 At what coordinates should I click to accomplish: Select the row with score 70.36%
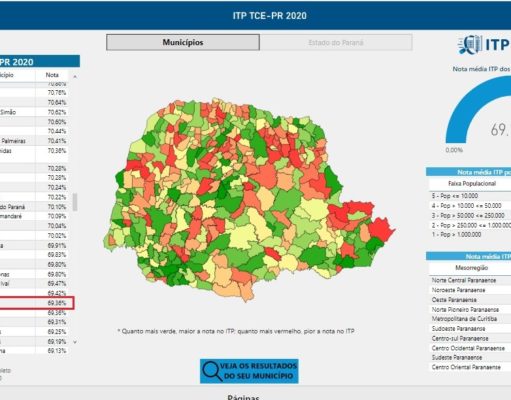pyautogui.click(x=34, y=154)
